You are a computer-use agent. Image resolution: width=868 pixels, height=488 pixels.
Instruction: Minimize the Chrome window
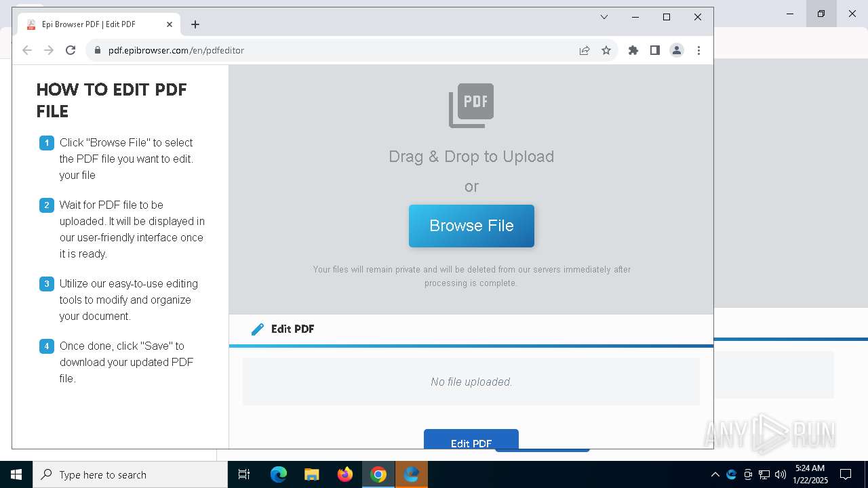(x=635, y=17)
